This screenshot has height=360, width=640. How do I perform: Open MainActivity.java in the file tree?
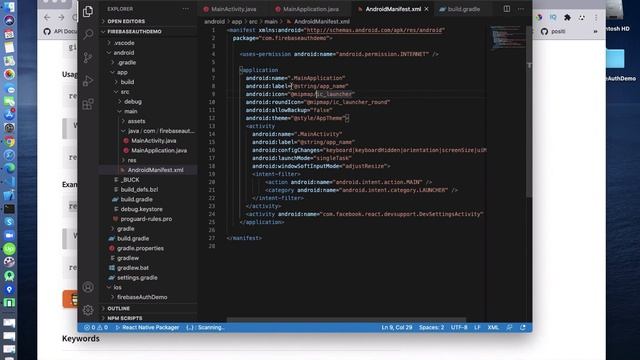(x=148, y=141)
